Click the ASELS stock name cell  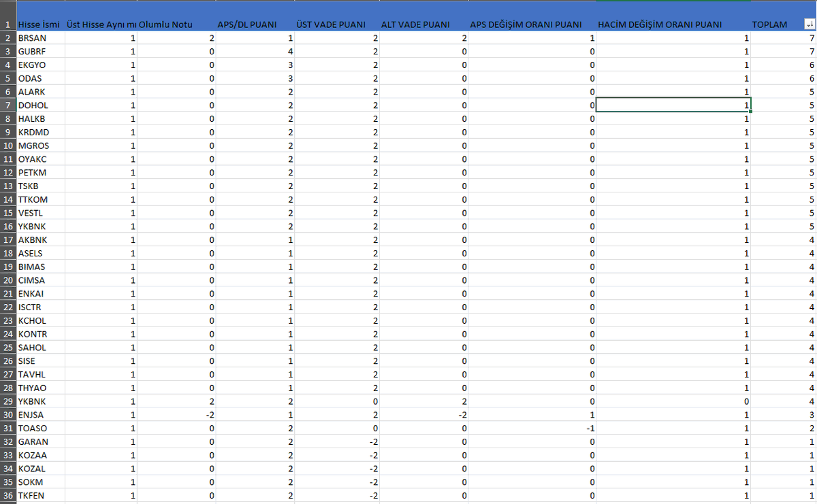click(39, 253)
